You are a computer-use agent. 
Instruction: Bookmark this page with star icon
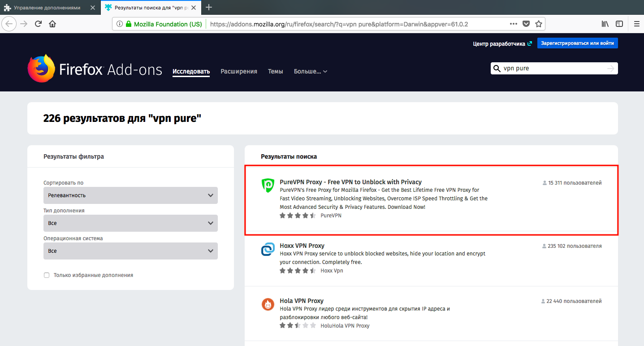coord(539,24)
